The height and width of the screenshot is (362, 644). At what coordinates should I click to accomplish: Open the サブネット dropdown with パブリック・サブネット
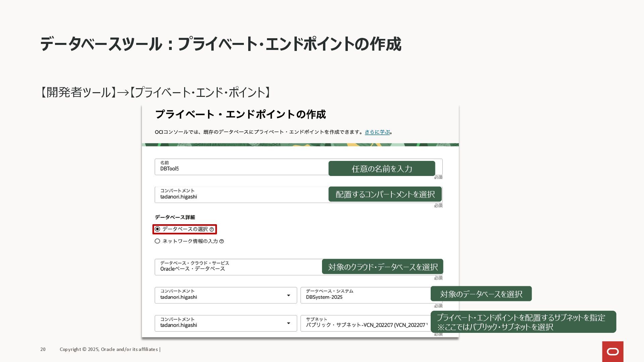372,323
